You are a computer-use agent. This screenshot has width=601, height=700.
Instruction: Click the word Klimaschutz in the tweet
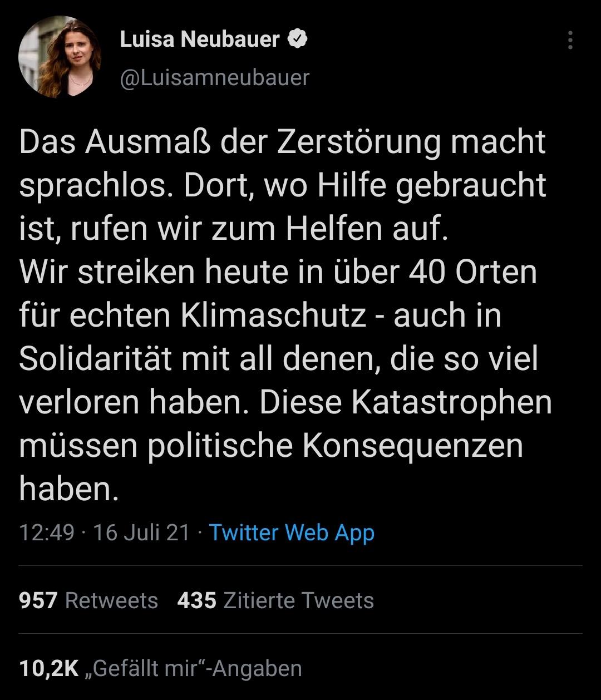pos(273,316)
